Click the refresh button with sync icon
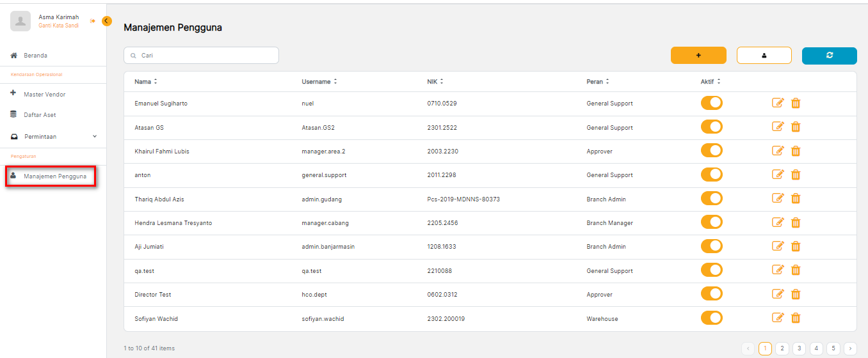This screenshot has width=868, height=358. 829,56
